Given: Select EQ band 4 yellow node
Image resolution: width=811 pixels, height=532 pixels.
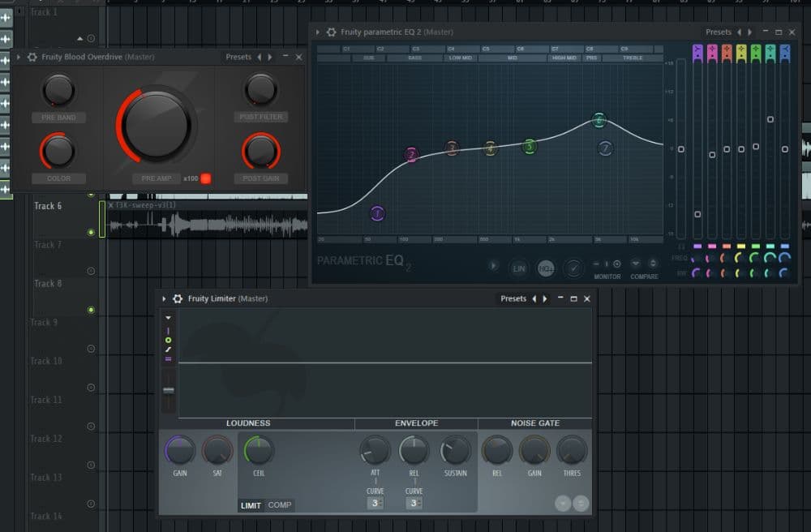Looking at the screenshot, I should point(491,149).
